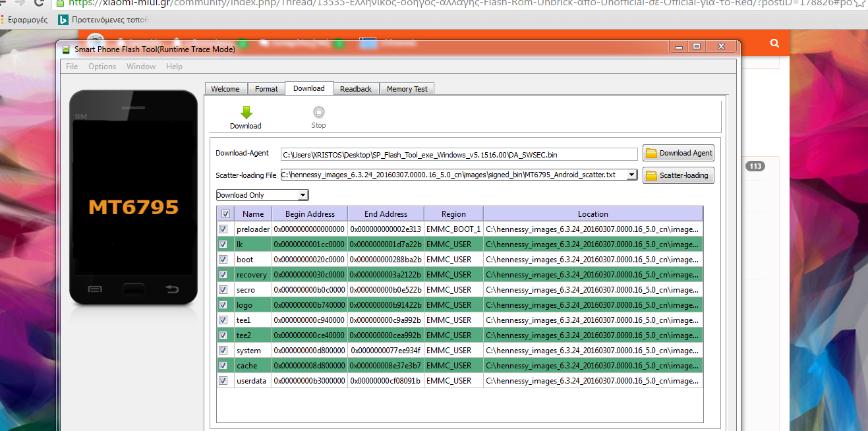
Task: Toggle the recovery partition checkbox
Action: [224, 275]
